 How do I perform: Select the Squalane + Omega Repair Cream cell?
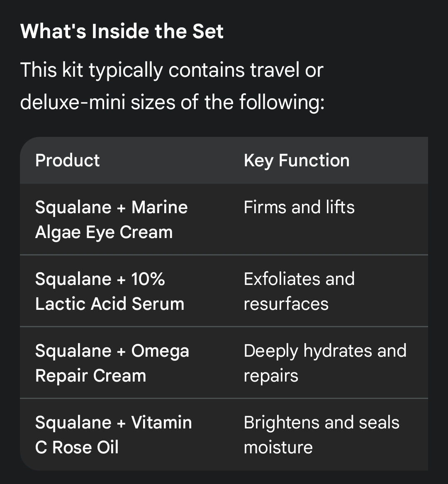click(112, 363)
